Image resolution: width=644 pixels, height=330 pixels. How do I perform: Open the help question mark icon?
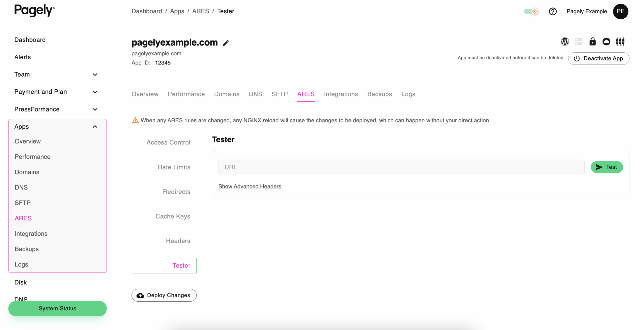pos(553,11)
